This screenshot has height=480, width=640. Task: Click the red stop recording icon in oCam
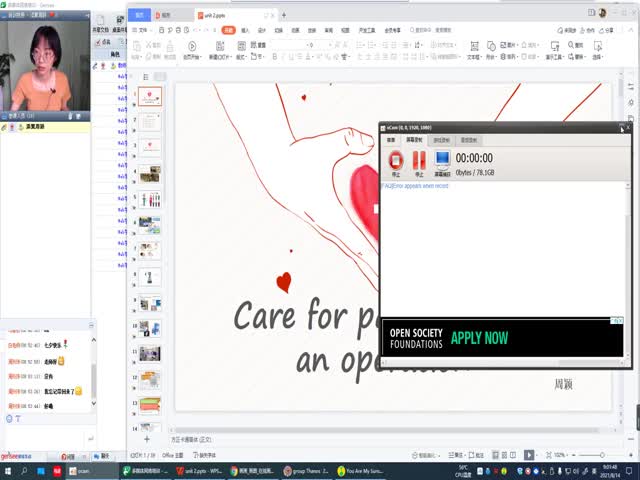point(396,160)
